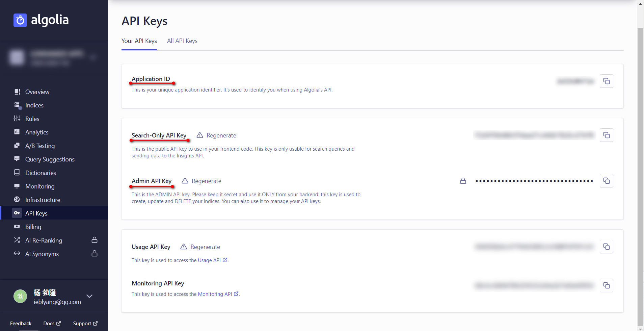
Task: Open the Usage API documentation link
Action: tap(212, 260)
